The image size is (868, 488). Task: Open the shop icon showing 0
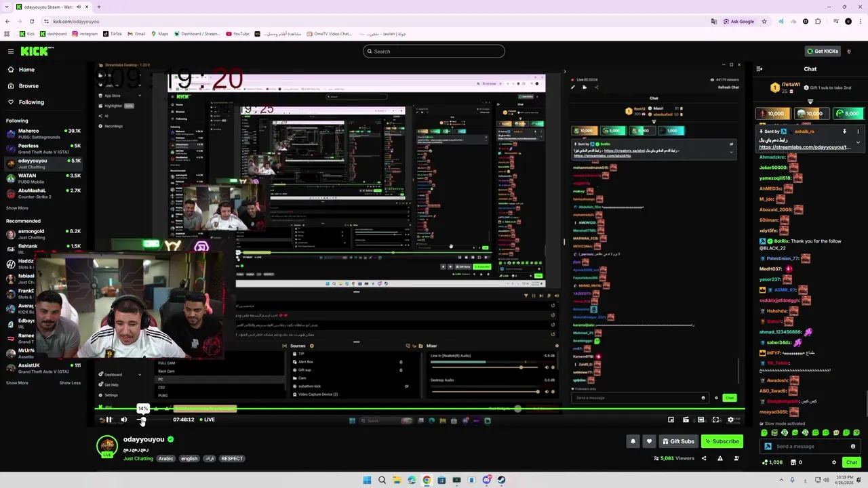click(797, 462)
